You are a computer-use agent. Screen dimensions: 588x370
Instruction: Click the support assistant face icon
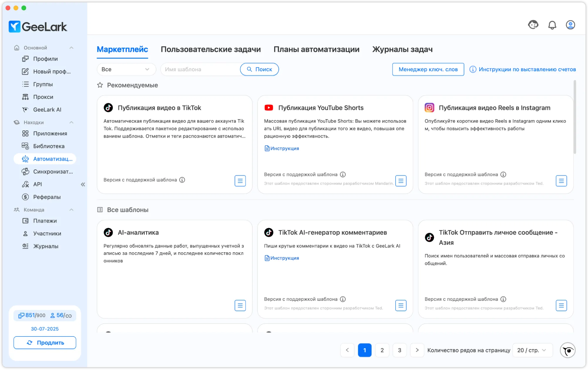pyautogui.click(x=533, y=25)
